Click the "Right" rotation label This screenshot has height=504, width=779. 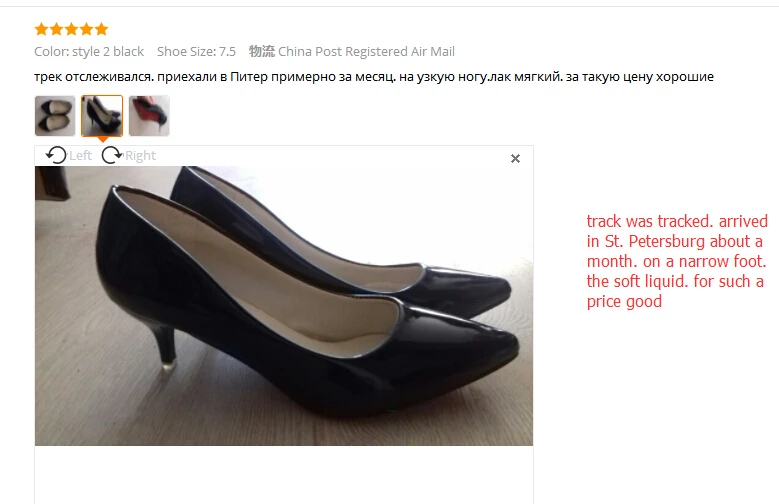(x=140, y=156)
